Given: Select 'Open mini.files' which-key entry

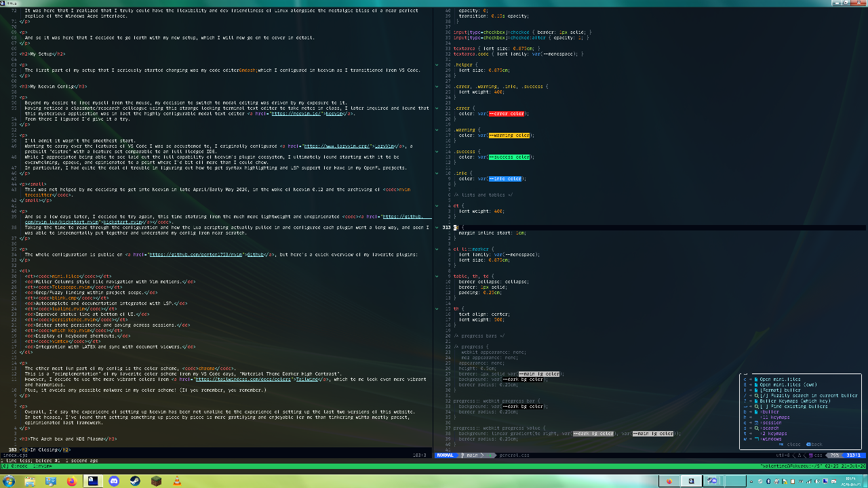Looking at the screenshot, I should coord(780,380).
